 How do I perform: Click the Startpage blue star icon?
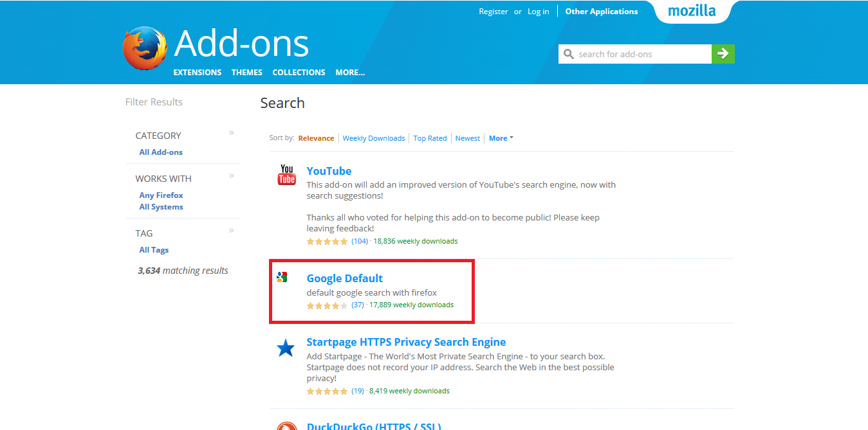[x=286, y=348]
